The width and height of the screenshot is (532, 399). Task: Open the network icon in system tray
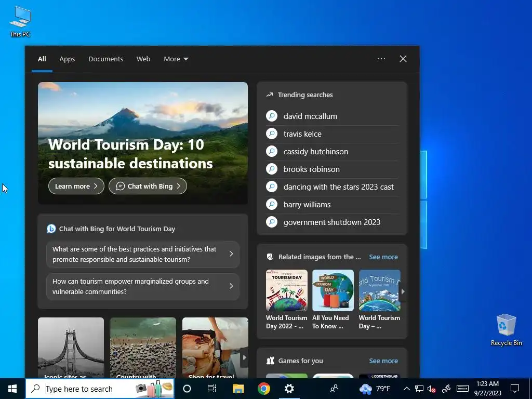pyautogui.click(x=419, y=389)
